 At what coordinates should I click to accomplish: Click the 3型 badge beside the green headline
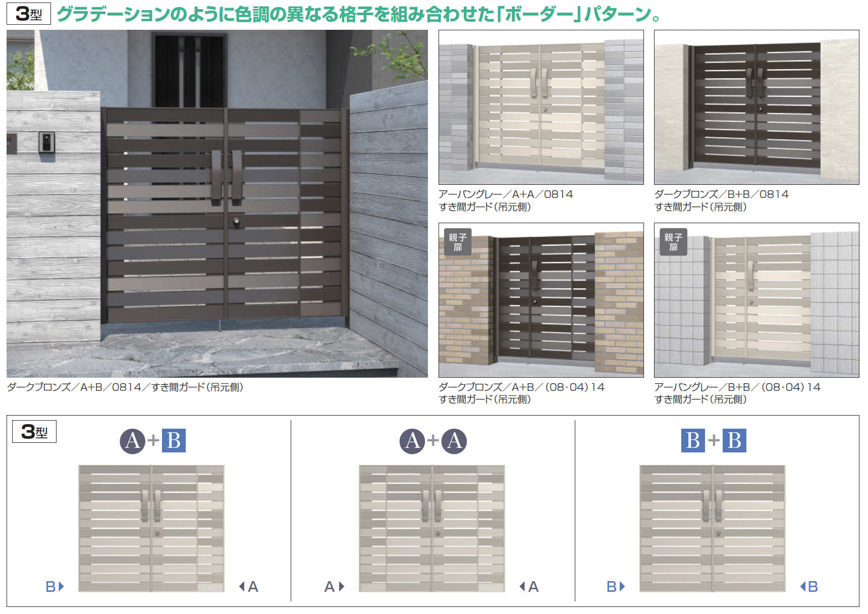[29, 14]
